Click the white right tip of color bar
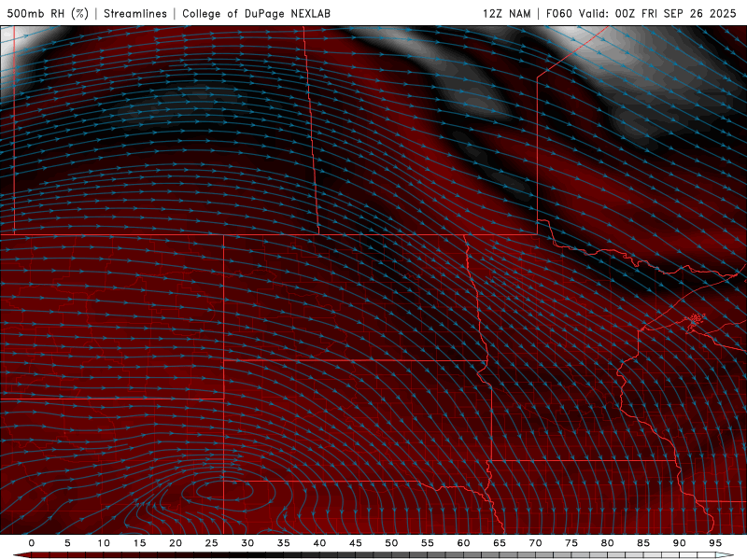 (x=725, y=555)
